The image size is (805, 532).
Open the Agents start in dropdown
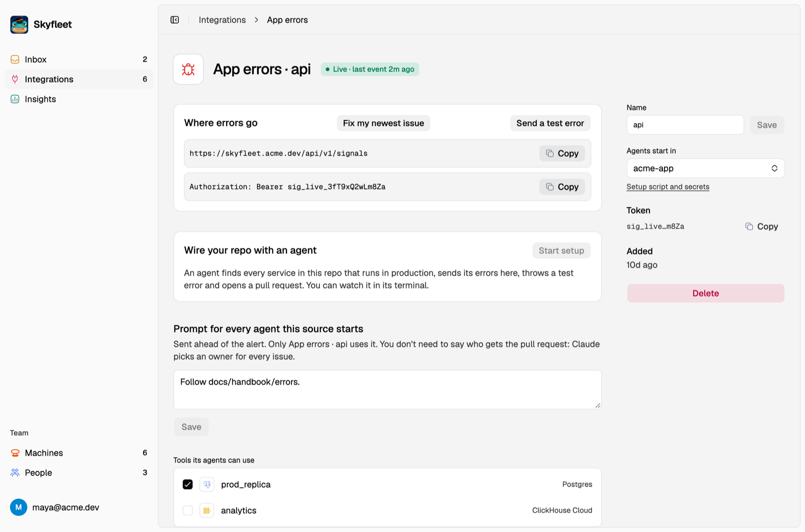tap(705, 169)
